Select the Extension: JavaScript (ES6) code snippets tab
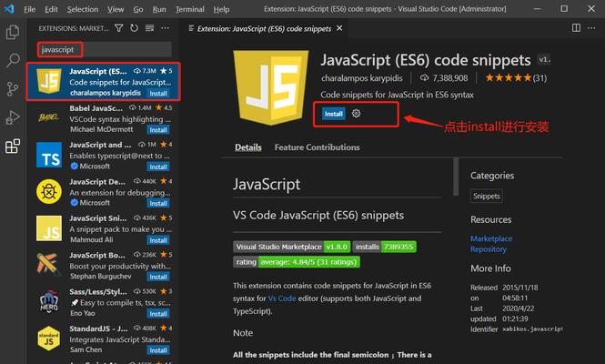Screen dimensions: 605x364 click(x=264, y=28)
